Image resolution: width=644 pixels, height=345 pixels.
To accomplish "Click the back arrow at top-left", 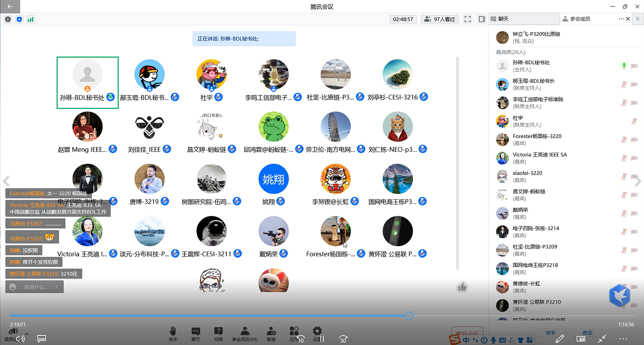I will 10,6.
